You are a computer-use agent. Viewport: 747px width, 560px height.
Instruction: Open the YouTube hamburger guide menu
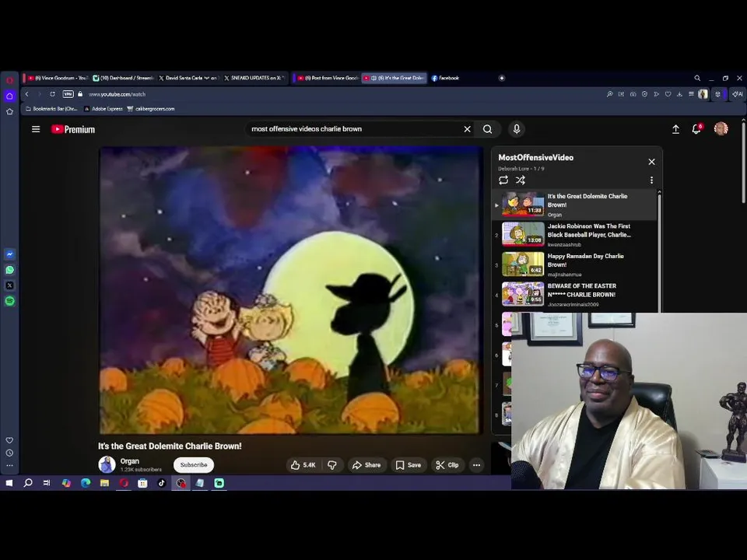36,129
